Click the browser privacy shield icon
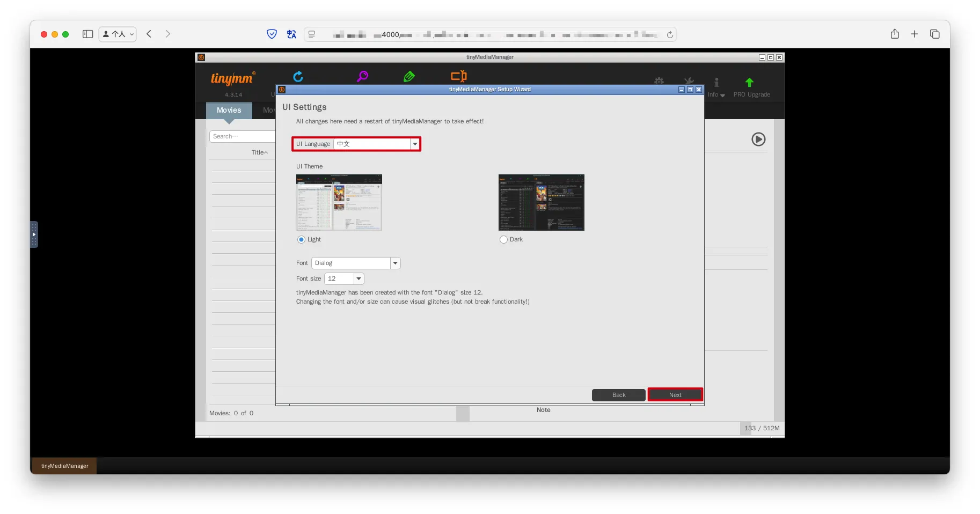This screenshot has height=514, width=980. click(x=272, y=34)
